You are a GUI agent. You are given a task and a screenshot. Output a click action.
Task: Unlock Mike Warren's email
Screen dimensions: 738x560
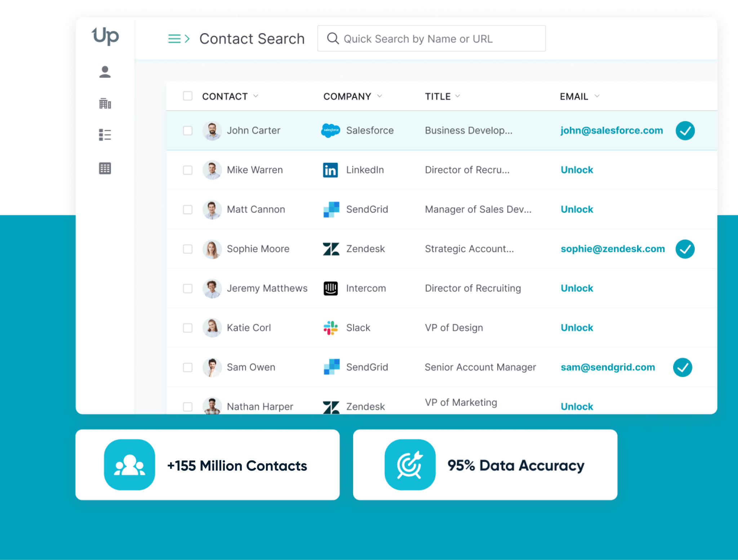tap(577, 170)
